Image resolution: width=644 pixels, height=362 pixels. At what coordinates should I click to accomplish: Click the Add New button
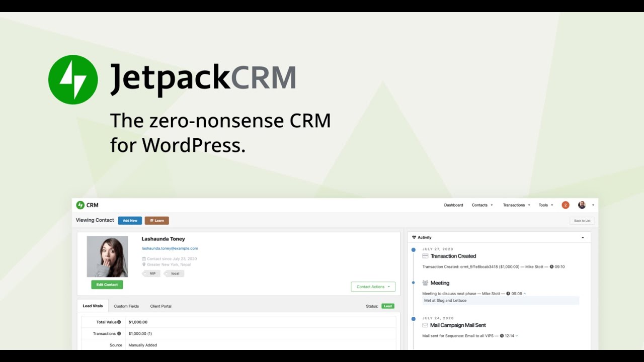[x=130, y=220]
